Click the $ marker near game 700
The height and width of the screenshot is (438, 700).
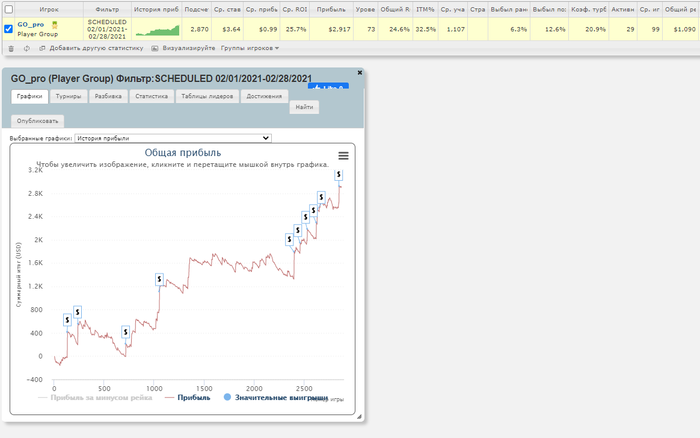125,332
